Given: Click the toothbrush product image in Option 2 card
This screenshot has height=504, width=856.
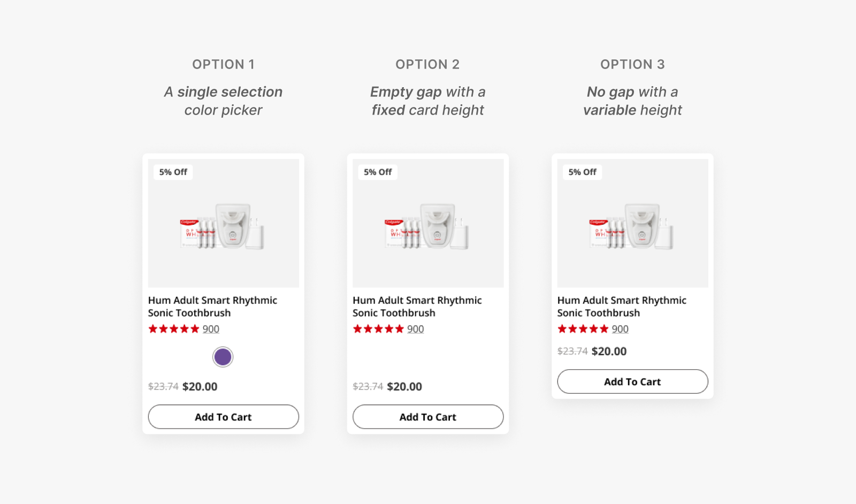Looking at the screenshot, I should (427, 227).
